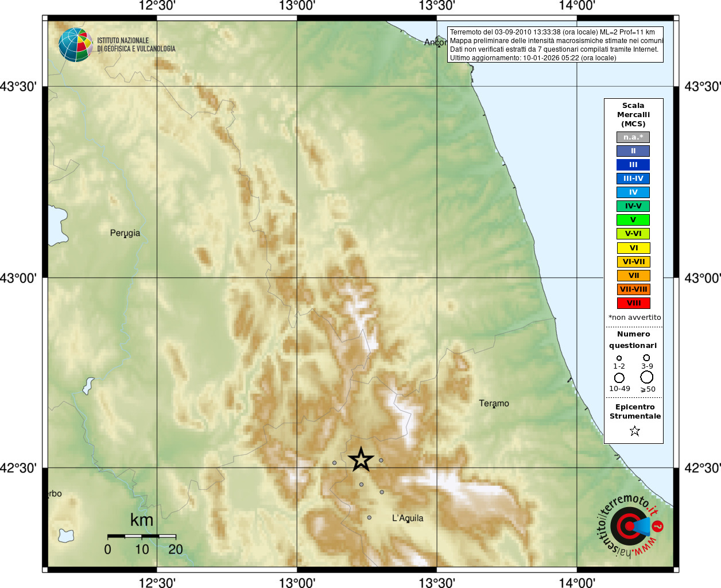Click the epicenter star on the map
The image size is (721, 588).
[361, 460]
